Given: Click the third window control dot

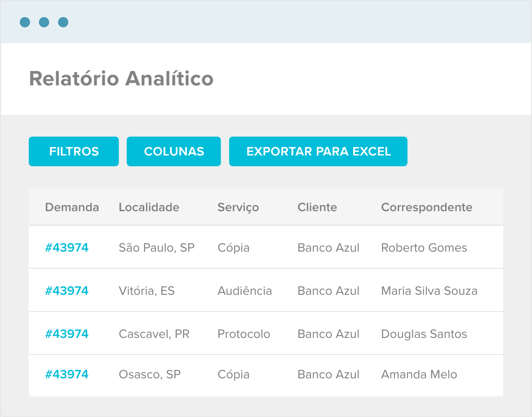Looking at the screenshot, I should click(63, 22).
